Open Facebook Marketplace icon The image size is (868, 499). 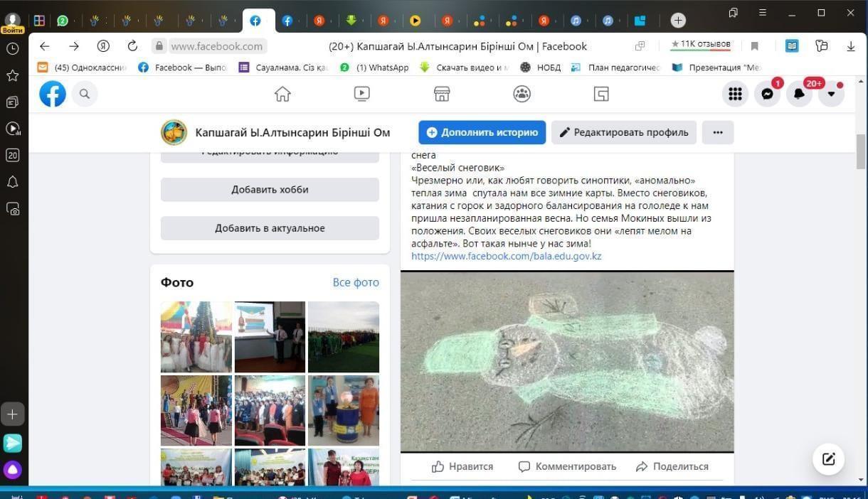click(442, 94)
